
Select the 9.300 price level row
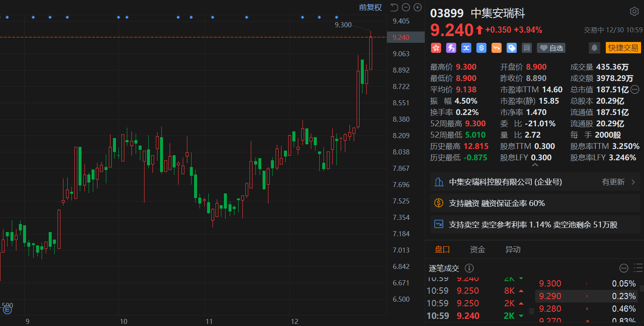(x=587, y=284)
